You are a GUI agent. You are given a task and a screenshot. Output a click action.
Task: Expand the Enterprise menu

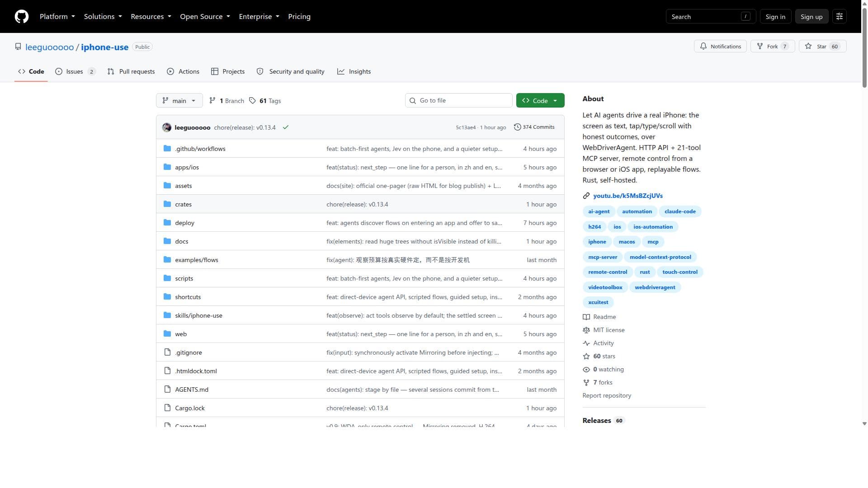click(259, 17)
